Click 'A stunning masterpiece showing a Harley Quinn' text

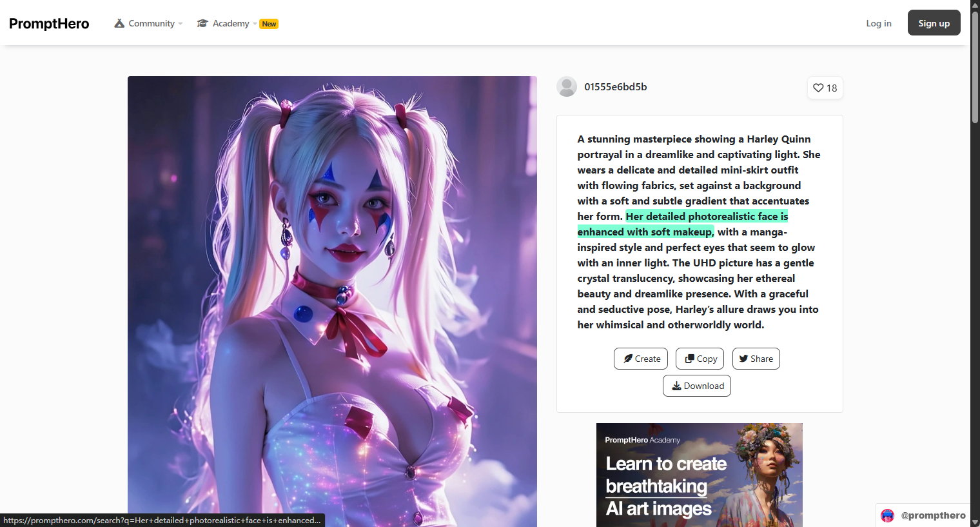tap(694, 139)
